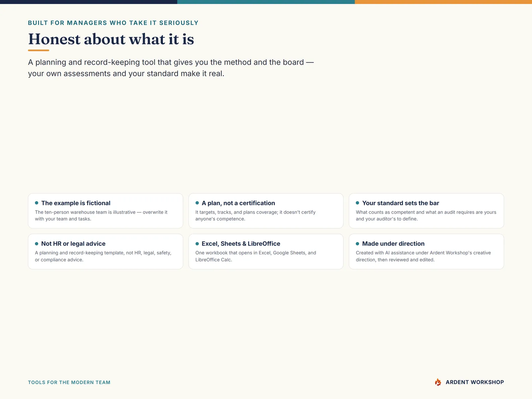
Task: Click the 'Not HR or legal advice' heading
Action: click(73, 244)
